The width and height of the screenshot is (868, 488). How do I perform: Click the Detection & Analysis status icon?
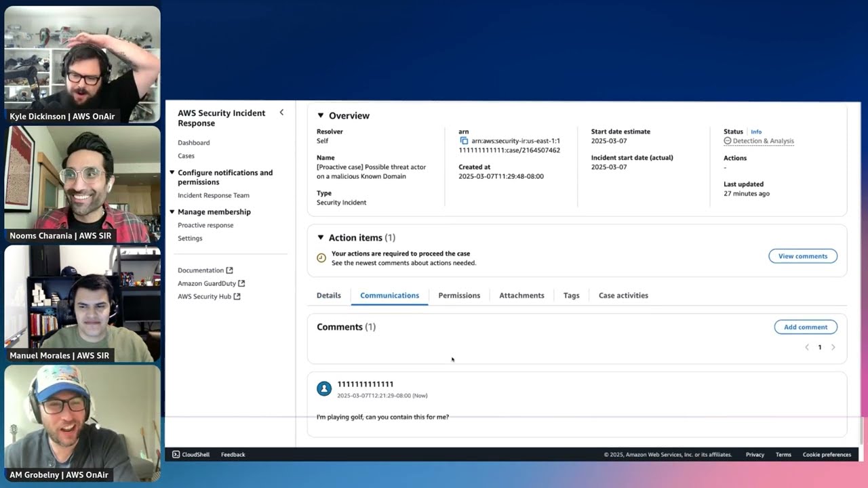728,141
